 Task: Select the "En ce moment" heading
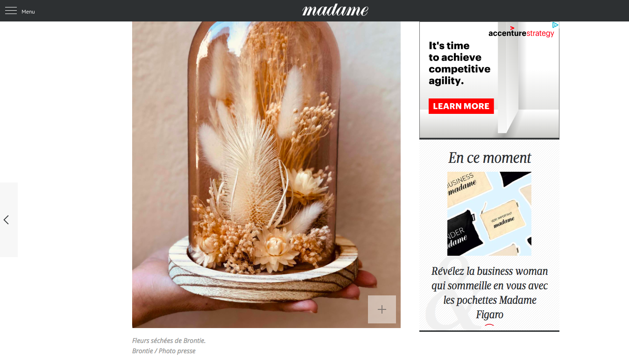pos(489,158)
